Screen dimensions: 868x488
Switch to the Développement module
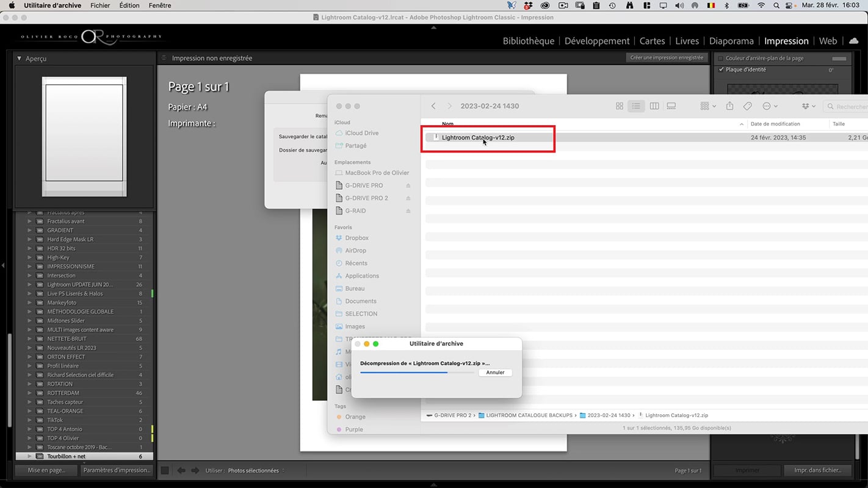[597, 41]
